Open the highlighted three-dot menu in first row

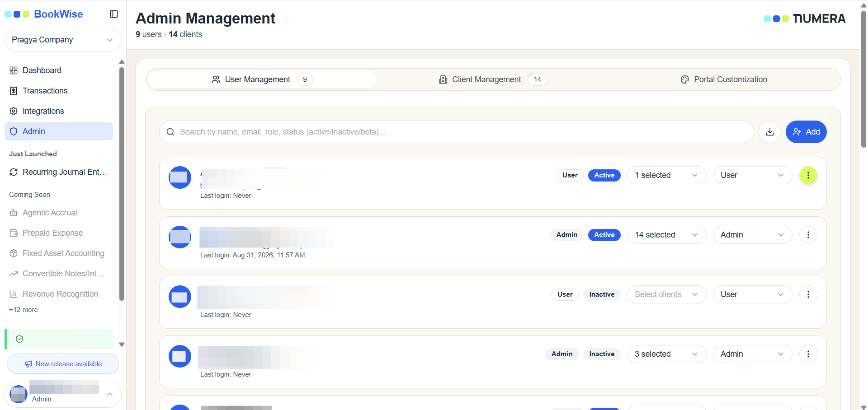point(808,175)
